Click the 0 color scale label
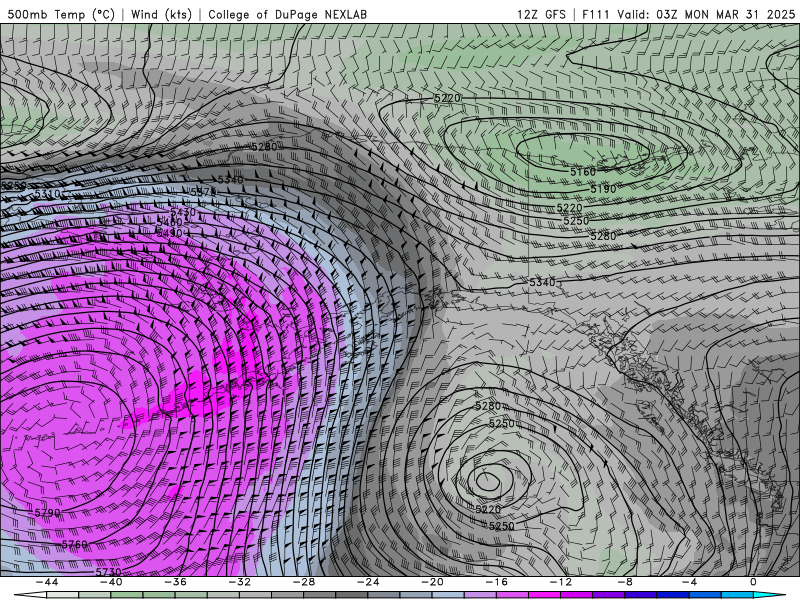 tap(753, 582)
